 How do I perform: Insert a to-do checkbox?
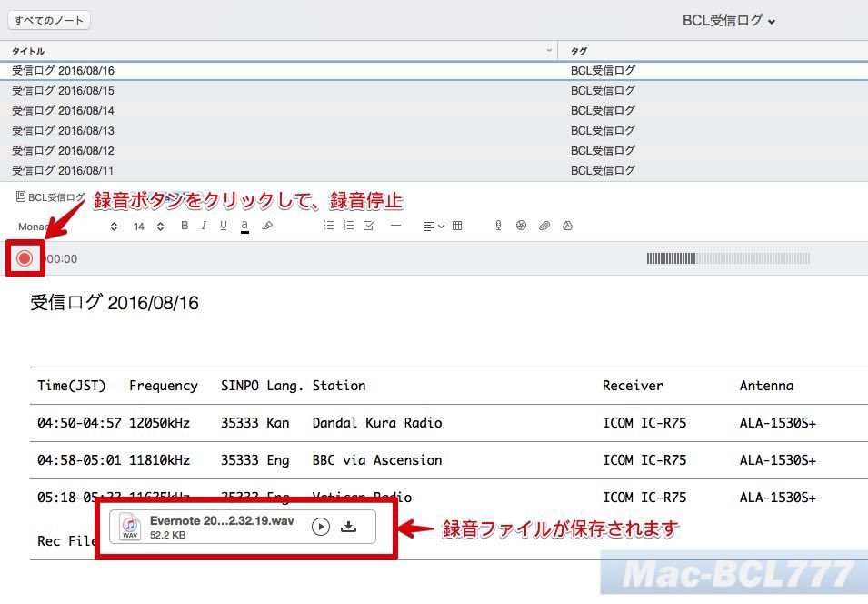click(x=367, y=226)
